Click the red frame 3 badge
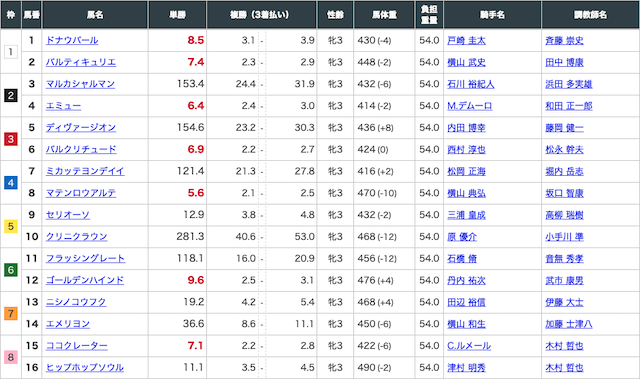The image size is (640, 379). point(11,139)
